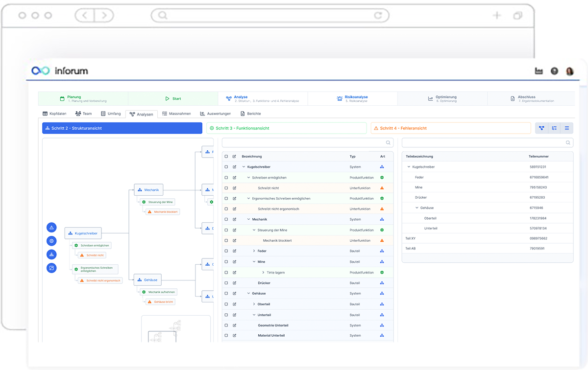This screenshot has height=370, width=588.
Task: Click the search field above the function table
Action: (x=307, y=142)
